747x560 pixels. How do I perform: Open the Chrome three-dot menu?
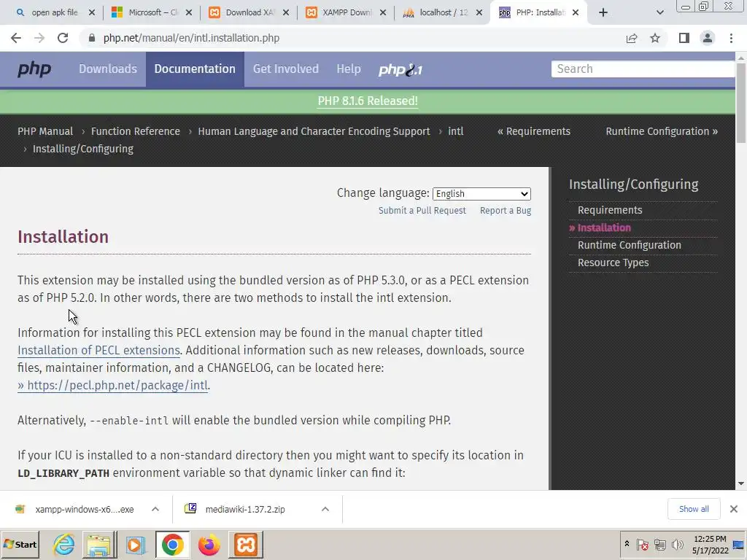click(x=731, y=38)
